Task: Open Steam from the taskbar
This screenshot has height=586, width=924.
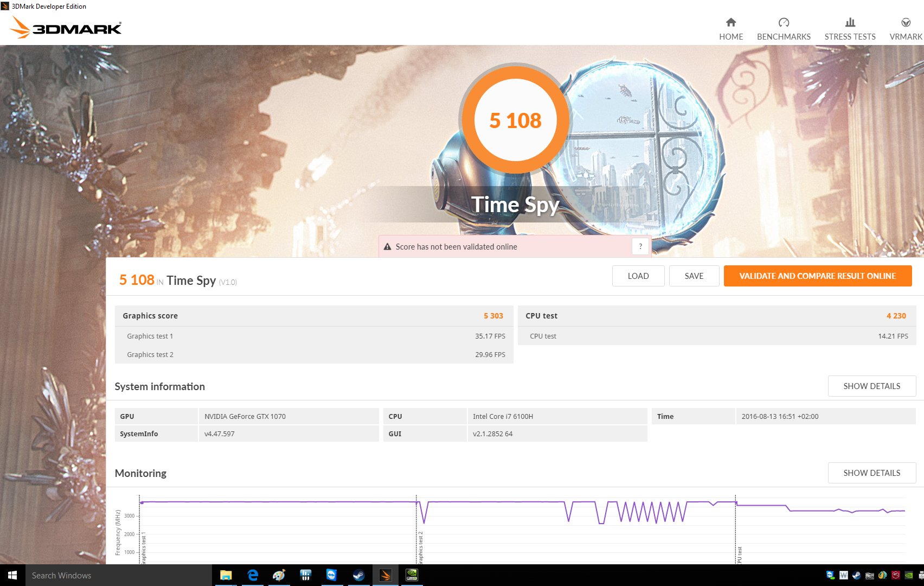Action: tap(358, 575)
